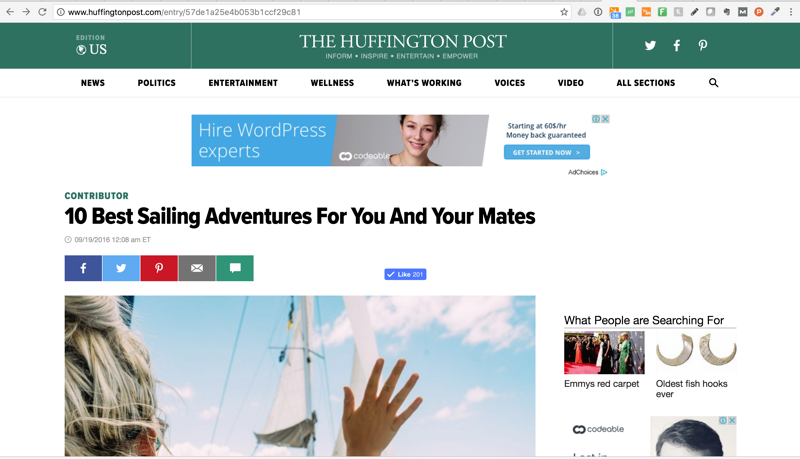This screenshot has height=459, width=800.
Task: Close the WordPress experts banner ad
Action: tap(605, 119)
